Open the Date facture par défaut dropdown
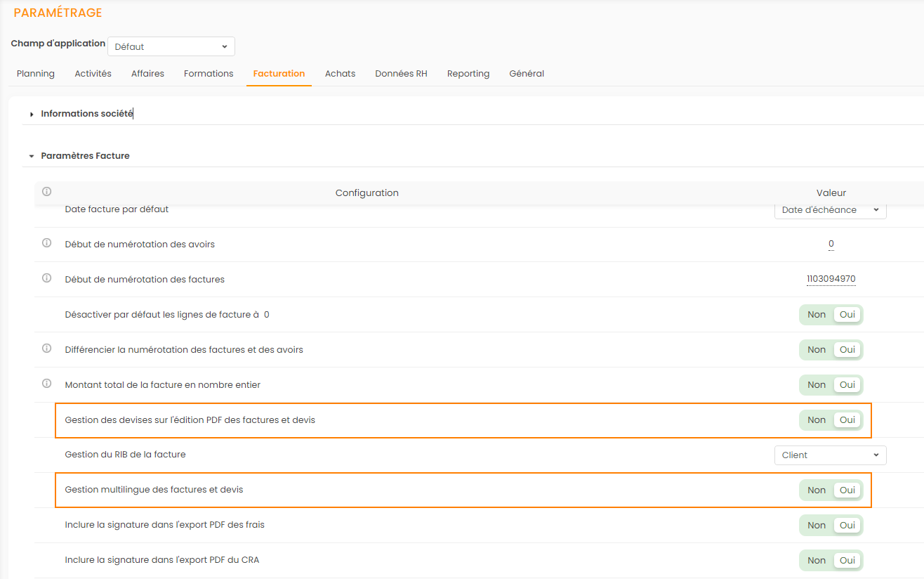The image size is (924, 579). (x=830, y=210)
